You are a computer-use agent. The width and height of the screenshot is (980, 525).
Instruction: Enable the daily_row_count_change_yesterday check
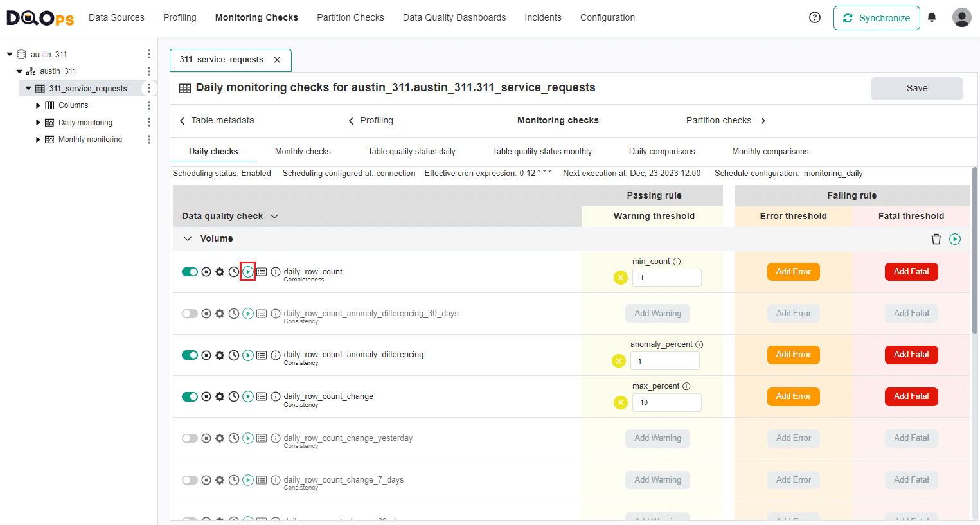[190, 438]
